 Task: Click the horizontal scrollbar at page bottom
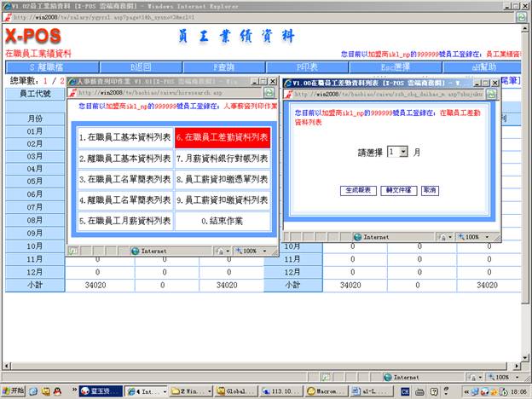256,364
